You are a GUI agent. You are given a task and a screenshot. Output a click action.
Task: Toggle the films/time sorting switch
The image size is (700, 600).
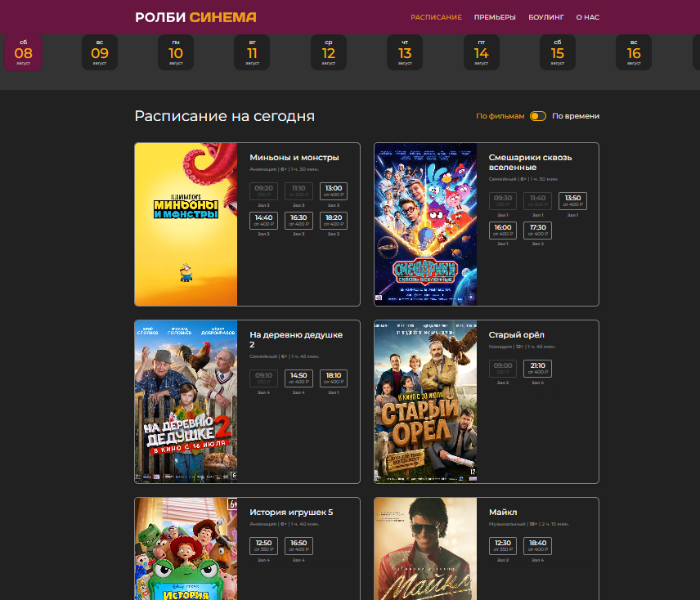(538, 116)
